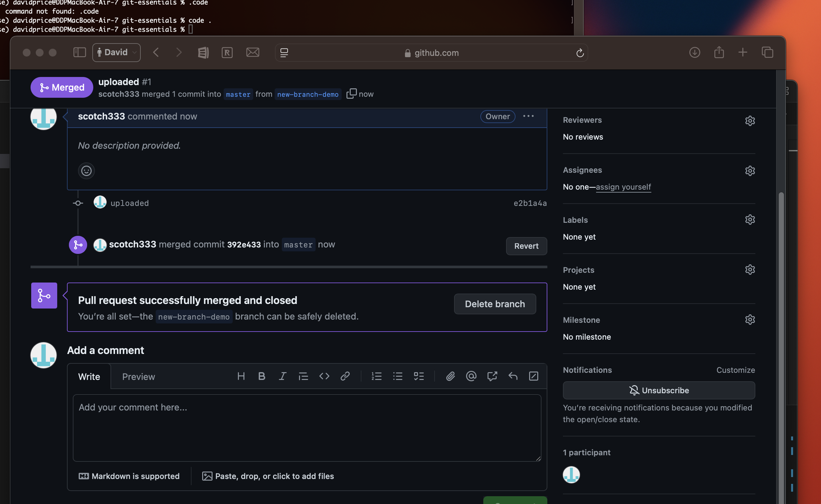The width and height of the screenshot is (821, 504).
Task: Reference an issue or pull request icon
Action: (x=492, y=376)
